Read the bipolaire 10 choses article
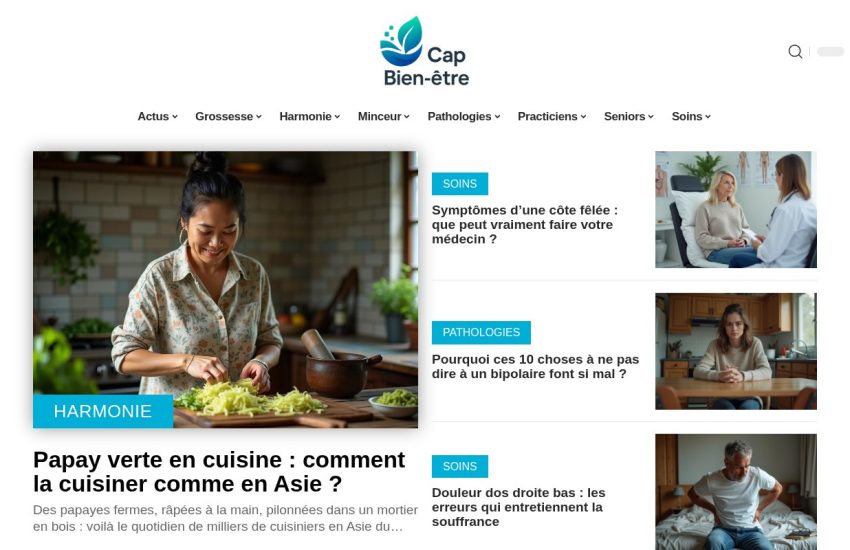This screenshot has height=550, width=850. (x=535, y=366)
